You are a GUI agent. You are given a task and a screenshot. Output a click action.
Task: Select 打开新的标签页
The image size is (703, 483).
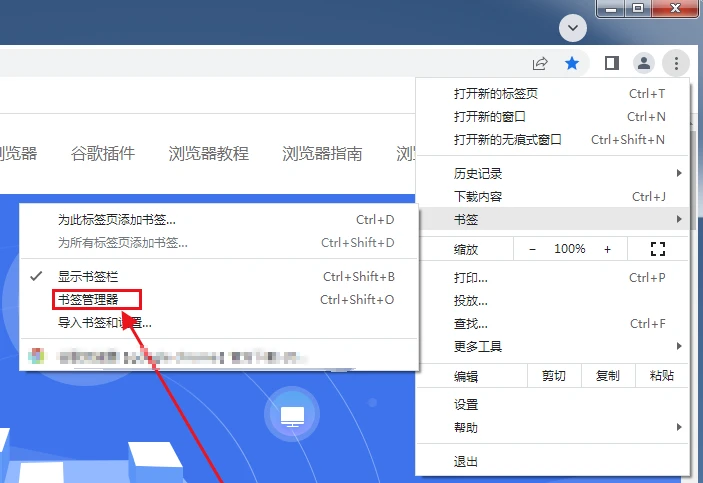pyautogui.click(x=552, y=94)
